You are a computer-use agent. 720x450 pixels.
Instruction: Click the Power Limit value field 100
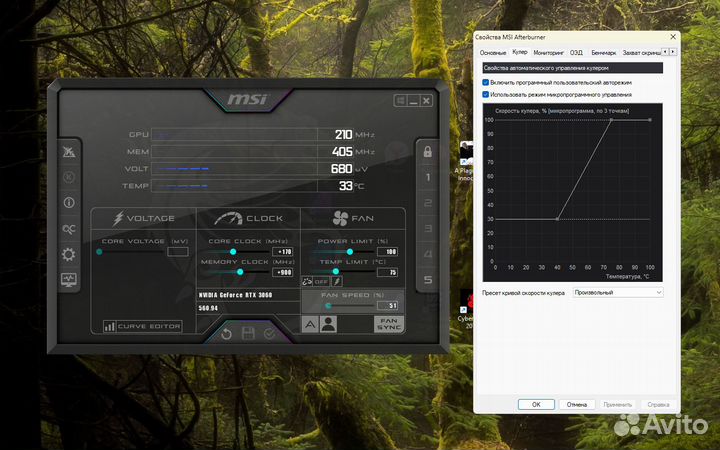388,252
